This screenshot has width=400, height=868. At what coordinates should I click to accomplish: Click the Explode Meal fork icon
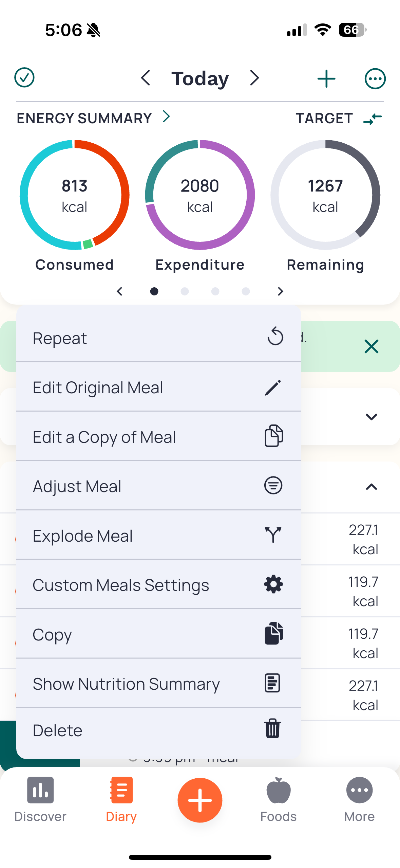click(273, 535)
